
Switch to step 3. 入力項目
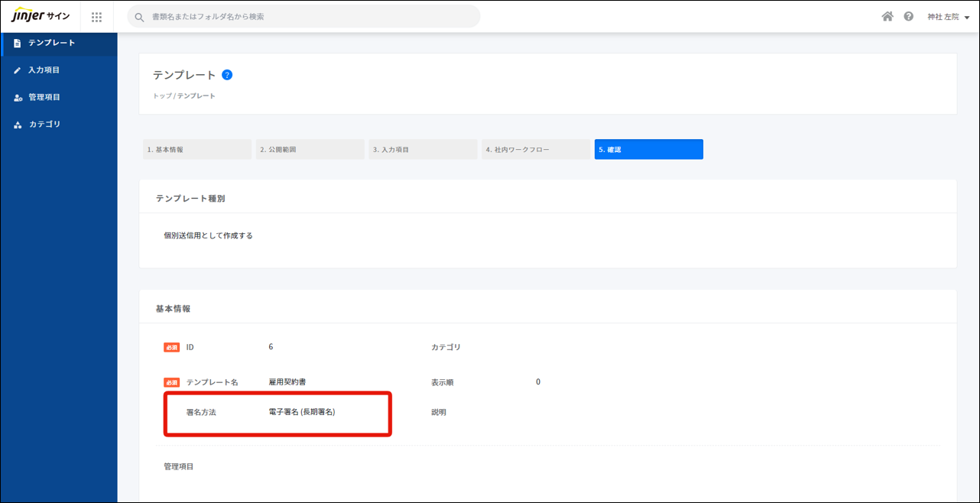[422, 150]
